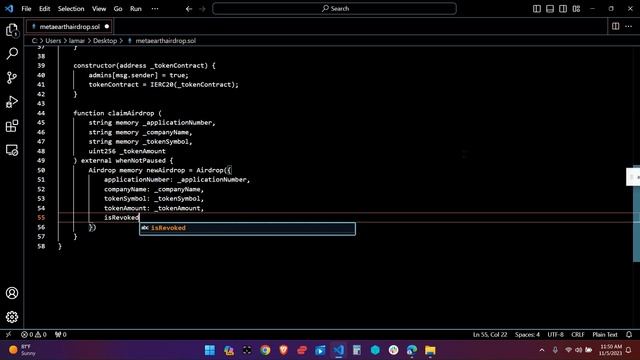Change end of line sequence CRLF
The image size is (640, 360).
tap(578, 335)
